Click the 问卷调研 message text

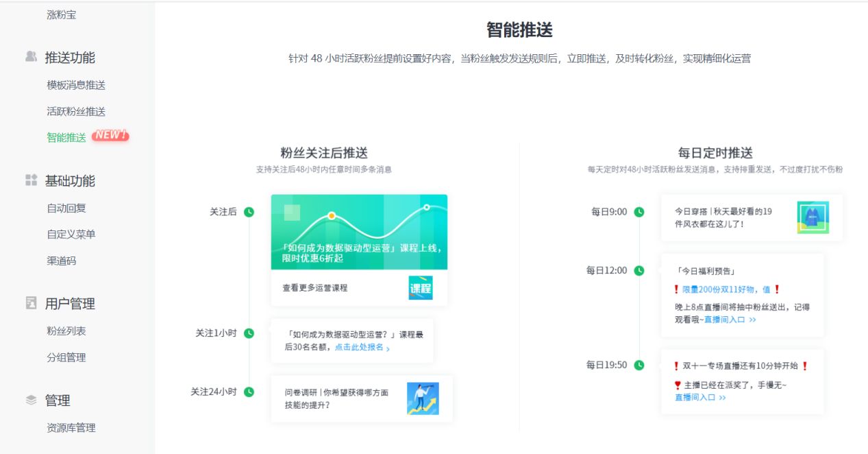(x=336, y=398)
